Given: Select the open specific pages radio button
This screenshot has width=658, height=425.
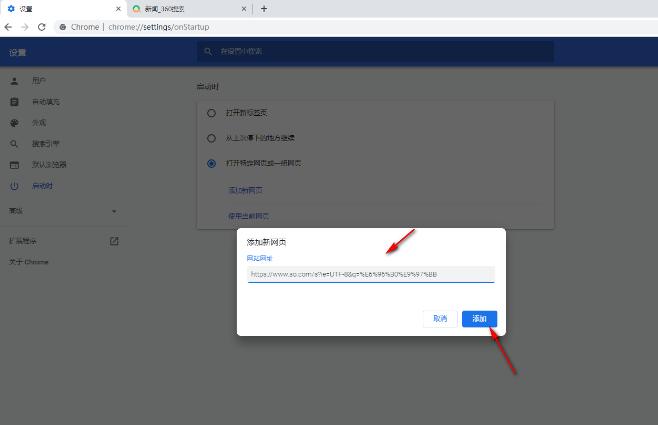Looking at the screenshot, I should (x=211, y=163).
